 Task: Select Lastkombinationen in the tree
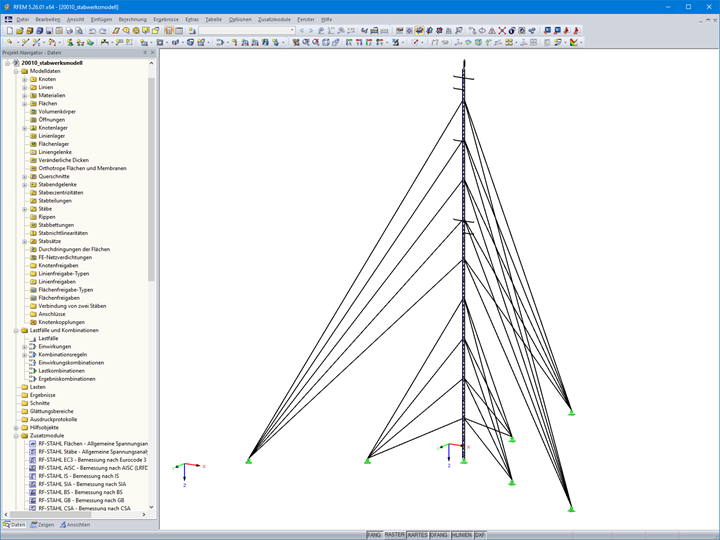[62, 371]
